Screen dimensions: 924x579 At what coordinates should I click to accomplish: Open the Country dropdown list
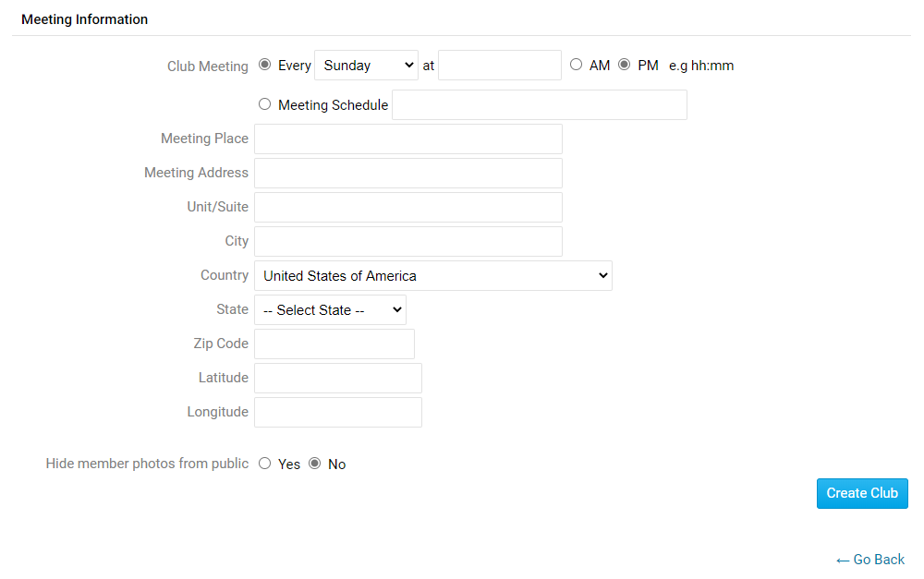point(432,275)
